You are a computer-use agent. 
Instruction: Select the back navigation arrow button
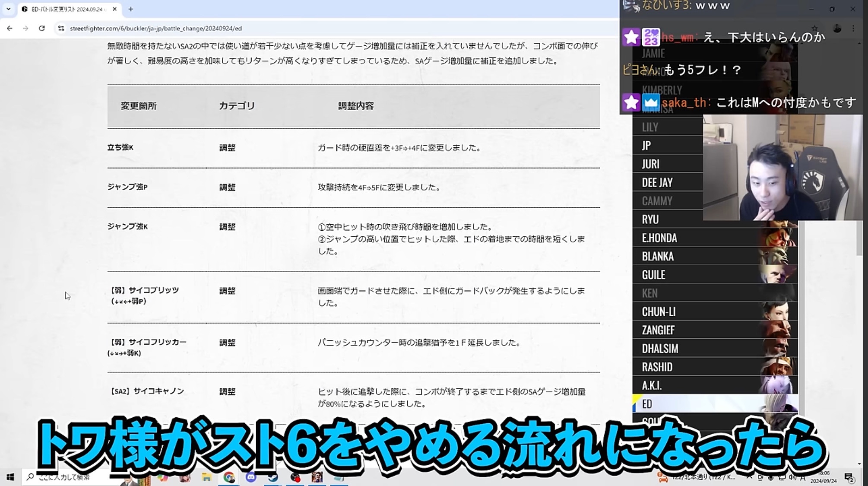point(9,28)
